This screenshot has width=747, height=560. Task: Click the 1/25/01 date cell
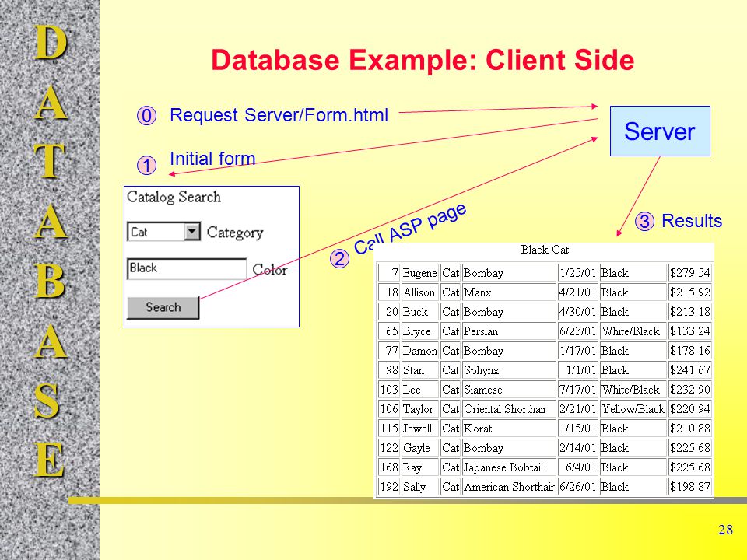click(578, 273)
